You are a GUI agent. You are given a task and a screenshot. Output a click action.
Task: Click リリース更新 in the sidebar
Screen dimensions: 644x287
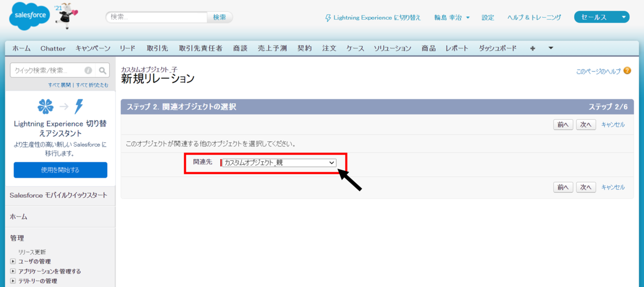coord(32,252)
